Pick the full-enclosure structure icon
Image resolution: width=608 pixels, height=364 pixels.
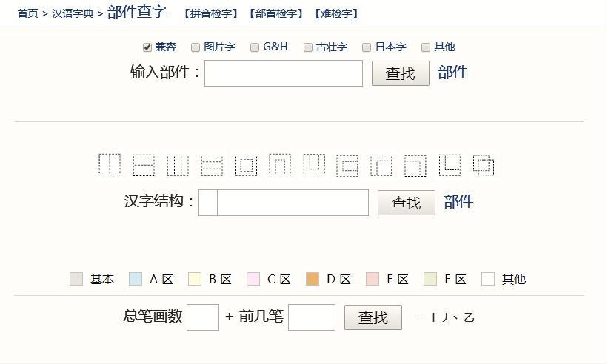246,164
